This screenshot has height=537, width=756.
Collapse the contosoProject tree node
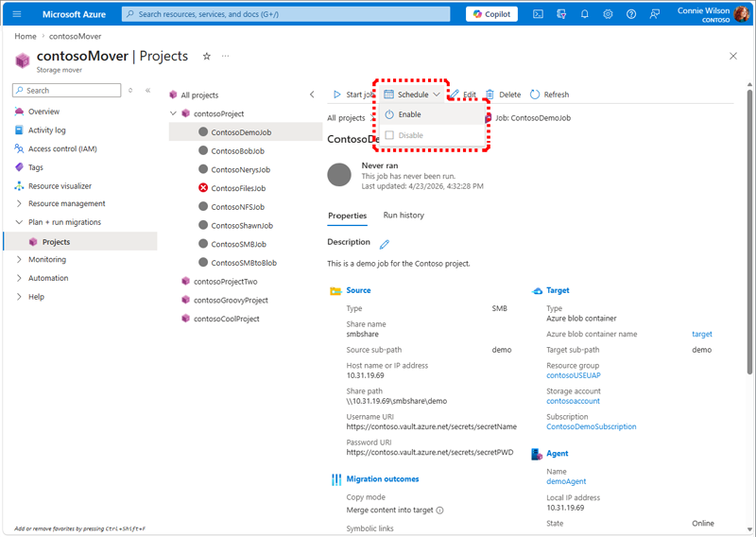click(173, 113)
